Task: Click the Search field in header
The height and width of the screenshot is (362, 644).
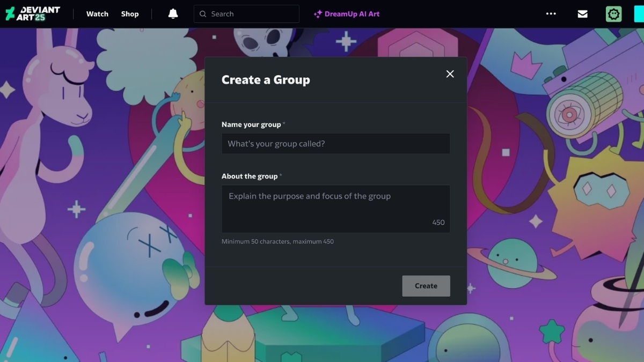Action: pos(246,14)
